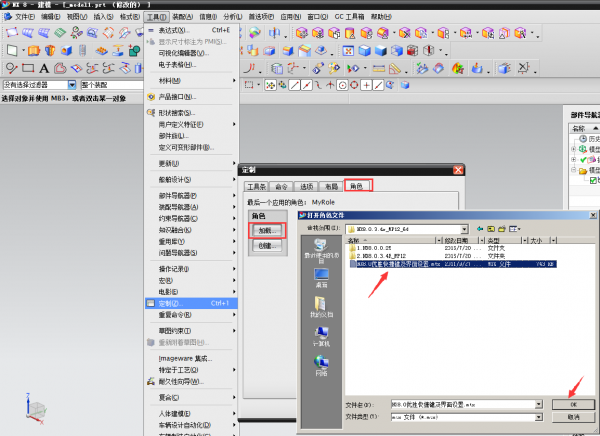
Task: Click the Desktop (桌面) shortcut icon
Action: [x=321, y=277]
